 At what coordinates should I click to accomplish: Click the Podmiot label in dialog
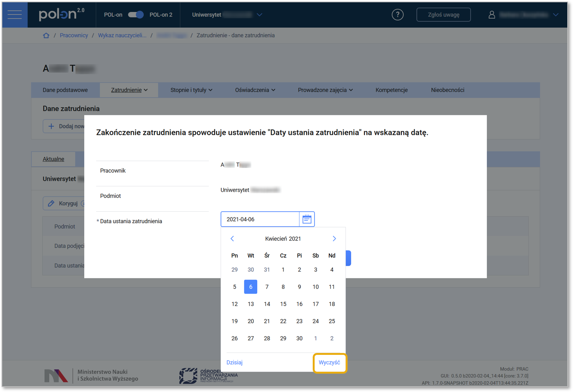coord(111,196)
